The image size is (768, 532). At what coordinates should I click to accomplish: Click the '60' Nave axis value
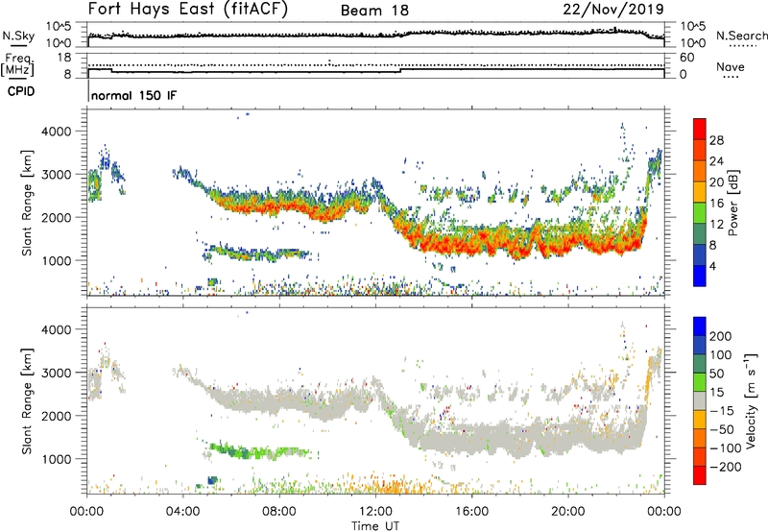[686, 58]
